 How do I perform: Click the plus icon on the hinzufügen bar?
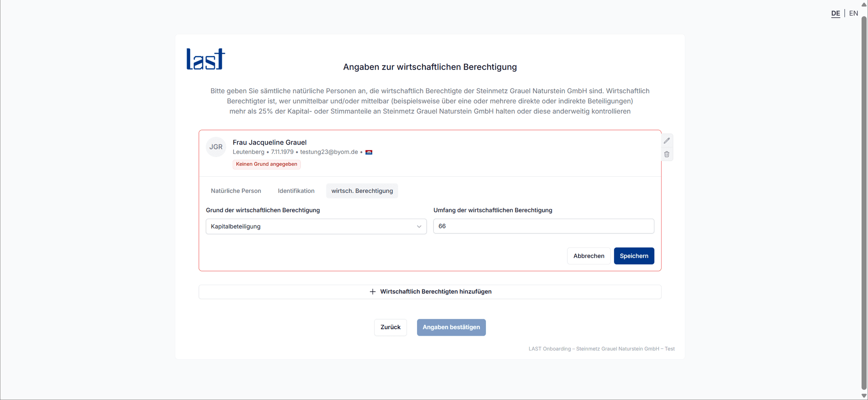tap(372, 292)
